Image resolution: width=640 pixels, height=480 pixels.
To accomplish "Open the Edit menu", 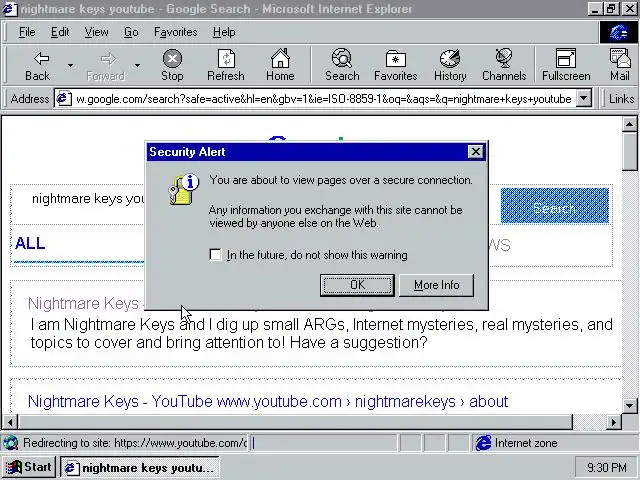I will click(x=60, y=32).
